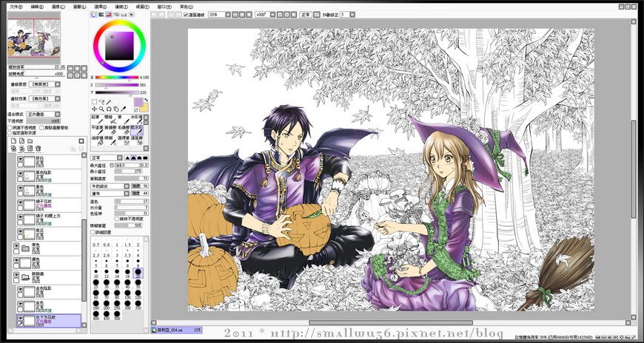This screenshot has width=644, height=343.
Task: Hide the 南瓜 layer eye icon
Action: click(x=20, y=231)
